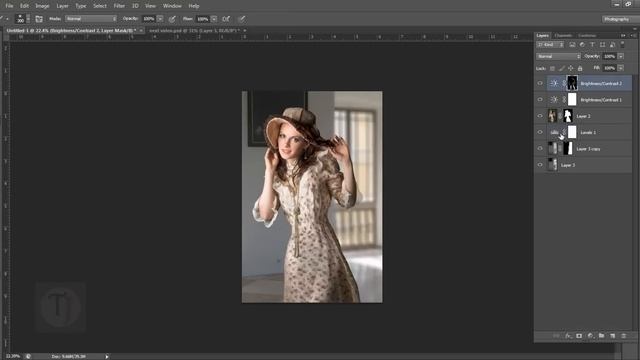Viewport: 640px width, 360px height.
Task: Toggle pressure for opacity icon
Action: 172,19
